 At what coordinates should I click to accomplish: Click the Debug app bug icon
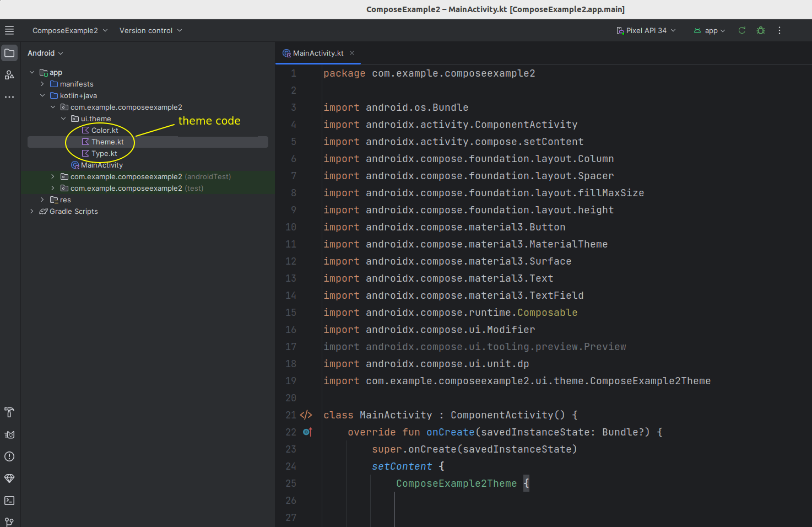coord(761,30)
